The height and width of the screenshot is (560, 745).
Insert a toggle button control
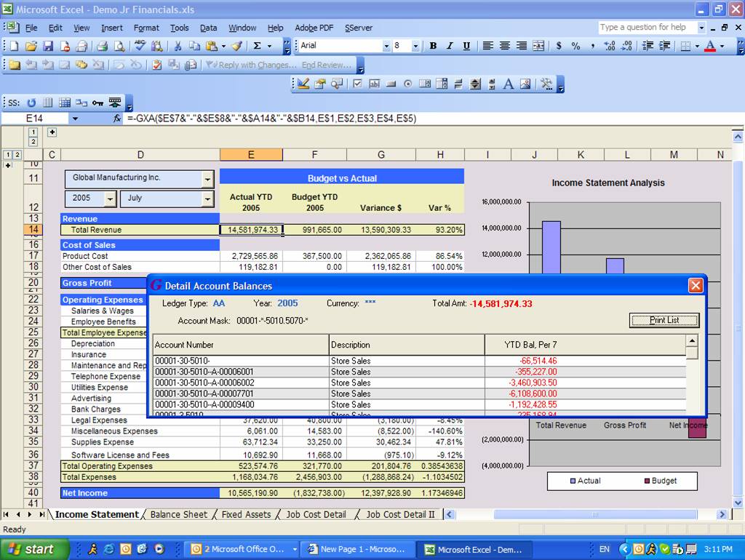[458, 84]
